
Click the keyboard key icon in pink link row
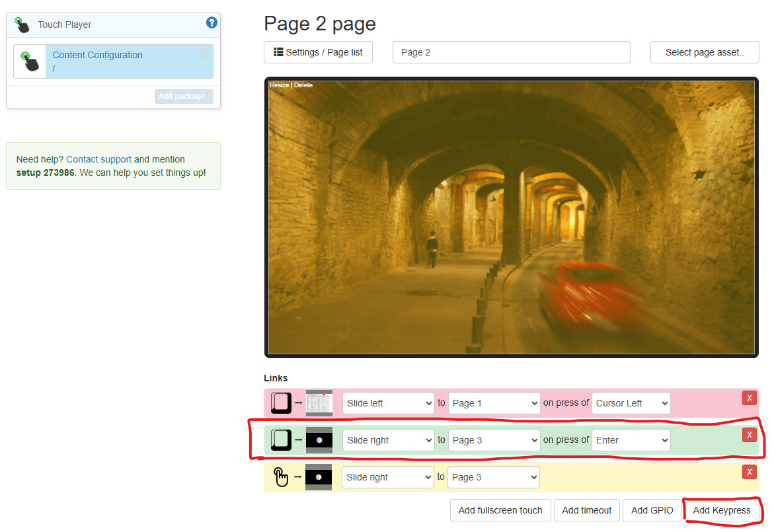click(281, 403)
